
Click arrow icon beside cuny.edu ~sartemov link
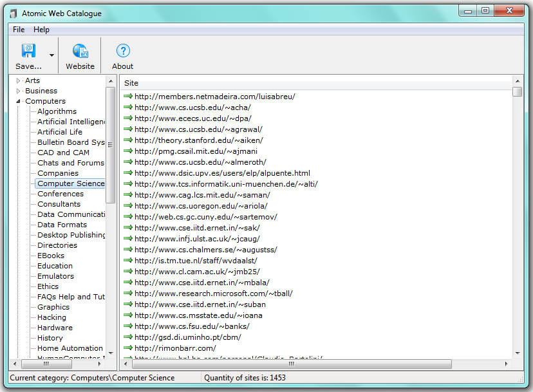pos(128,216)
